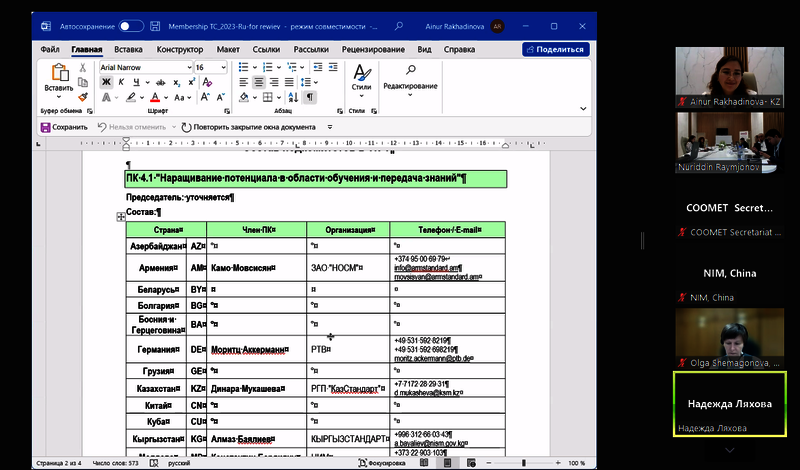This screenshot has width=800, height=470.
Task: Apply text highlight color marker
Action: [x=131, y=97]
